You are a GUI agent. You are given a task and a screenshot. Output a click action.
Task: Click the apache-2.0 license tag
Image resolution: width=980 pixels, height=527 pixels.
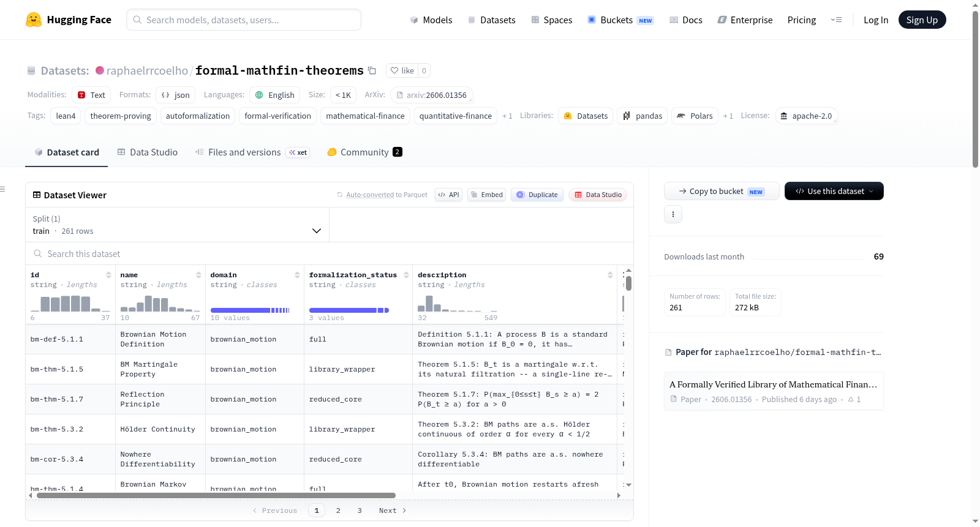(806, 116)
